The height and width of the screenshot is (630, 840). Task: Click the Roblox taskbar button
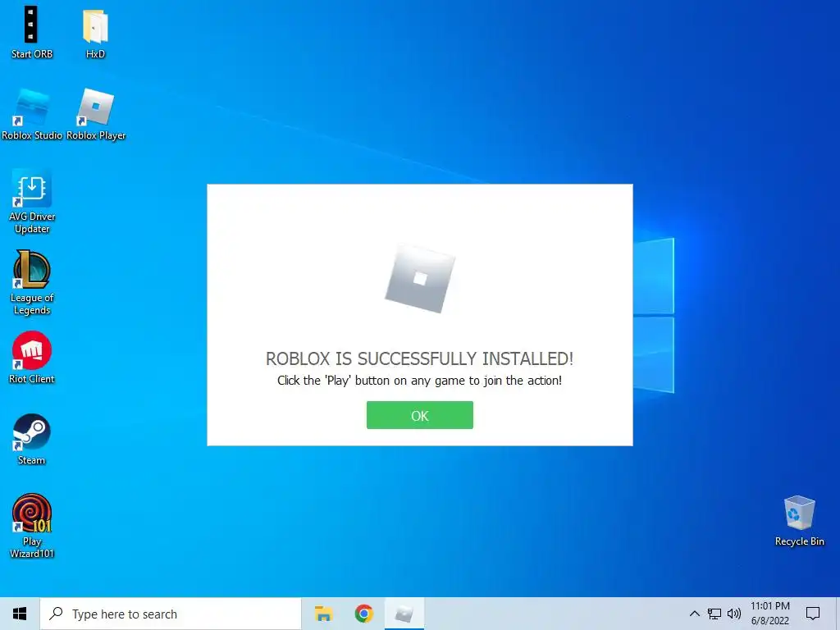[x=404, y=614]
